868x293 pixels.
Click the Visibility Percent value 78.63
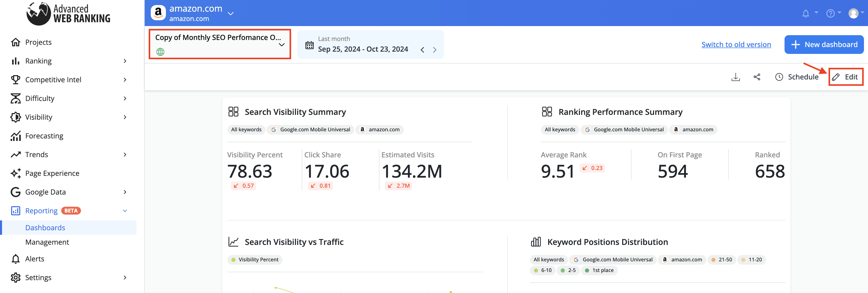[250, 171]
